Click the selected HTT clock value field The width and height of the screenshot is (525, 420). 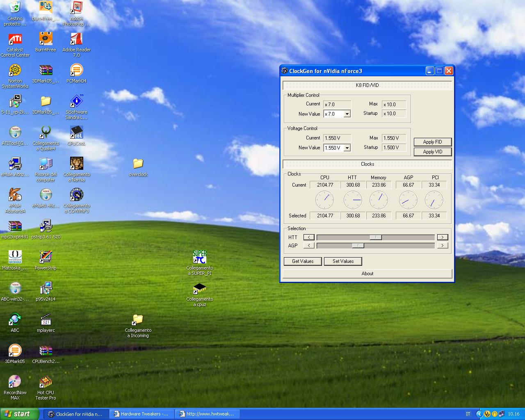pos(353,216)
